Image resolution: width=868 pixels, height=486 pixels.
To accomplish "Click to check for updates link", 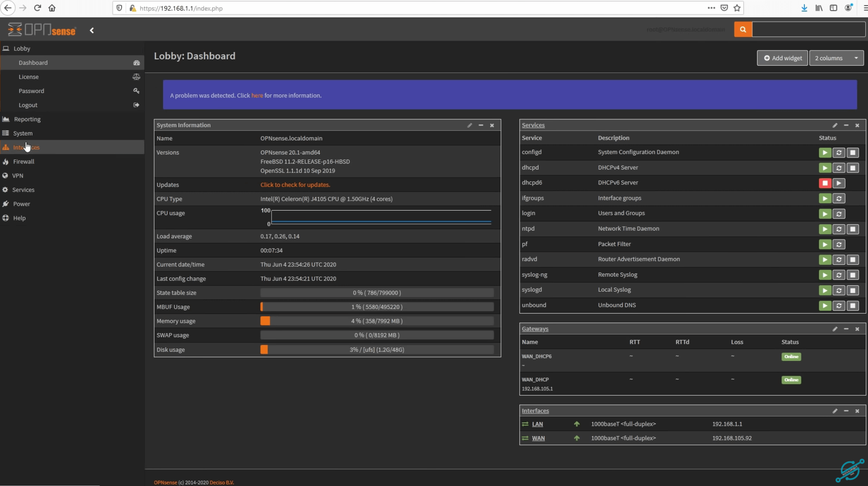I will pyautogui.click(x=295, y=184).
